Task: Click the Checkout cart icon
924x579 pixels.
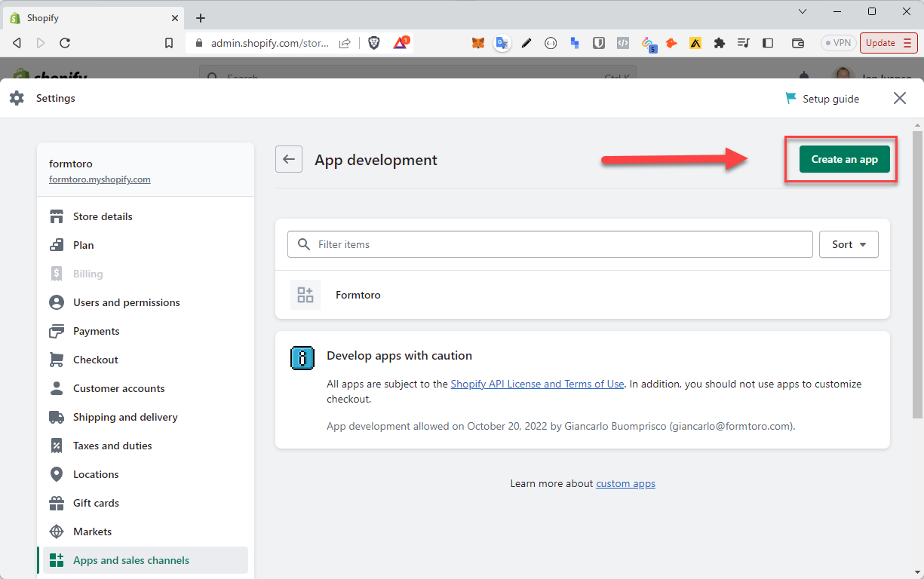Action: (57, 360)
